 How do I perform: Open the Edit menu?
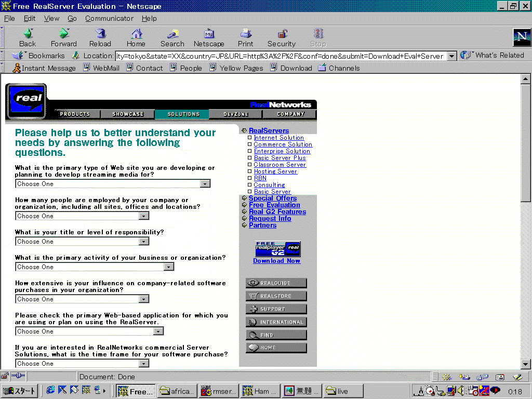point(30,19)
